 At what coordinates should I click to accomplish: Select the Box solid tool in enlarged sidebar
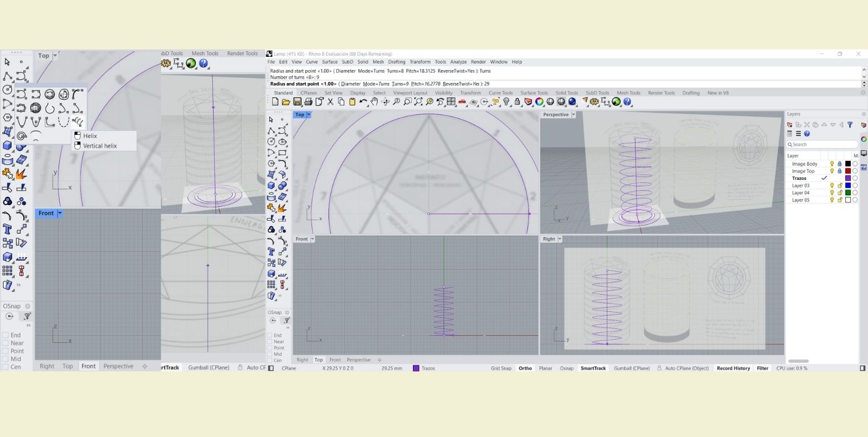click(x=7, y=146)
